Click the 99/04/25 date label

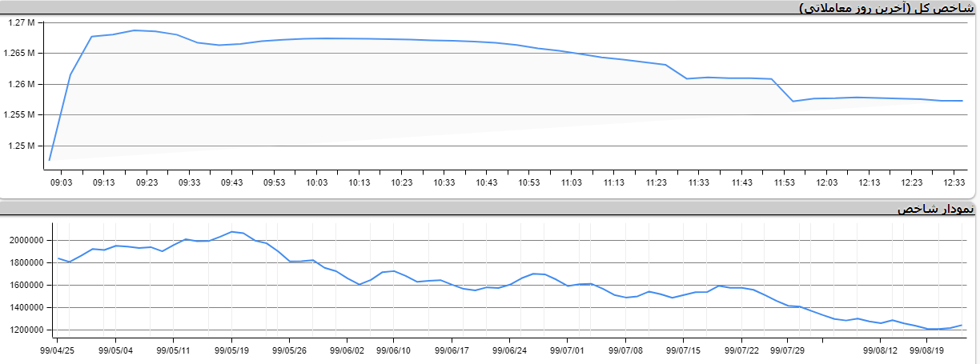58,350
